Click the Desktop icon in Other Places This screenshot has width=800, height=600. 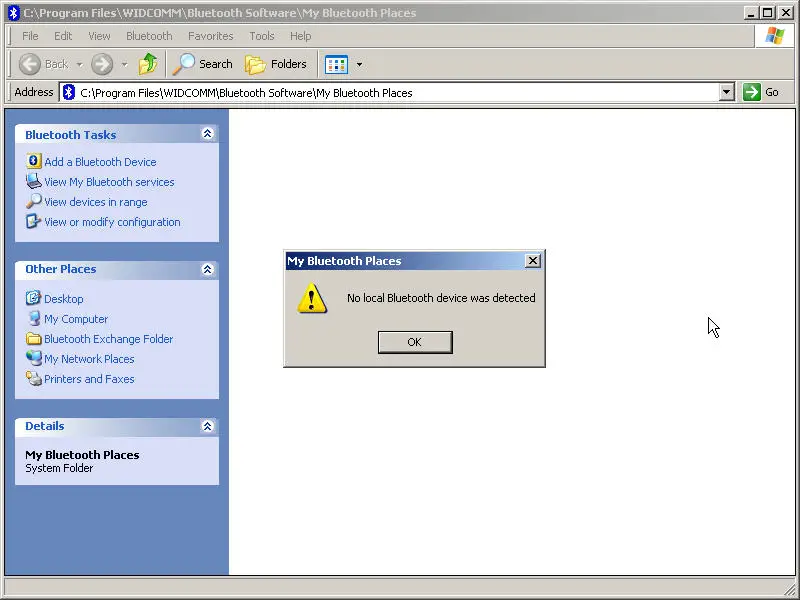pyautogui.click(x=34, y=298)
